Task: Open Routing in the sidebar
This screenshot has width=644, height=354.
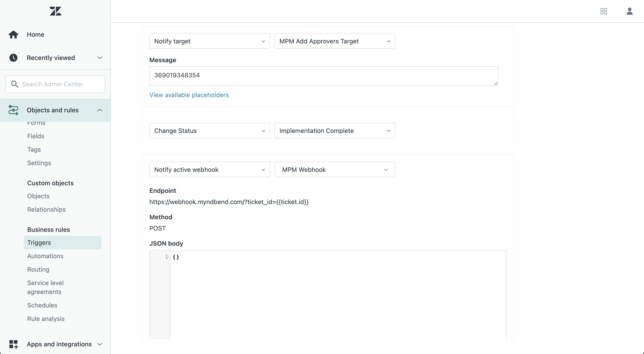Action: (38, 269)
